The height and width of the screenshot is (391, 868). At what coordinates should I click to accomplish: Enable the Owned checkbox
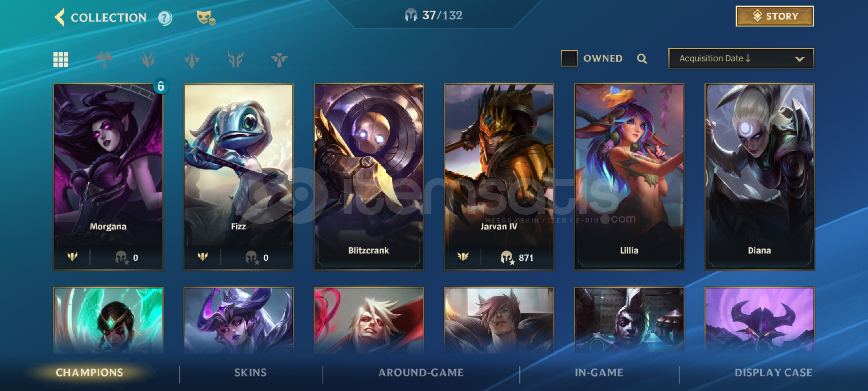(x=569, y=58)
